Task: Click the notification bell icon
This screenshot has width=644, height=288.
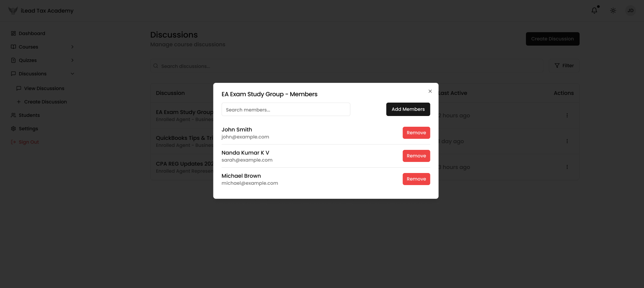Action: (594, 10)
